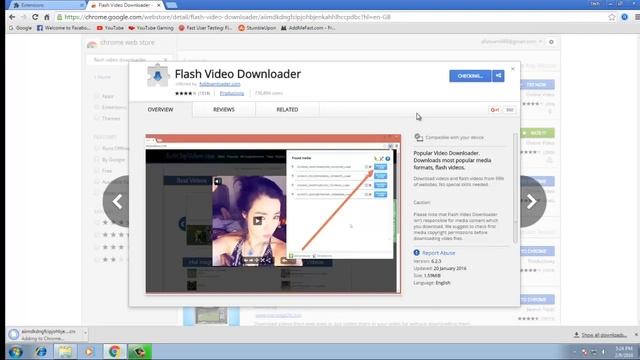Viewport: 640px width, 360px height.
Task: Close the Flash Video Downloader detail dialog
Action: click(x=513, y=69)
